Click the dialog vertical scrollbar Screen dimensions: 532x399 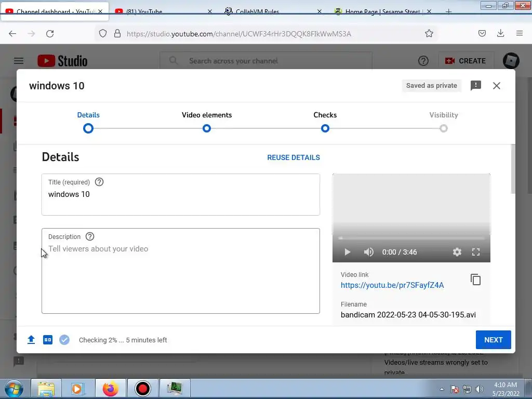[x=513, y=169]
